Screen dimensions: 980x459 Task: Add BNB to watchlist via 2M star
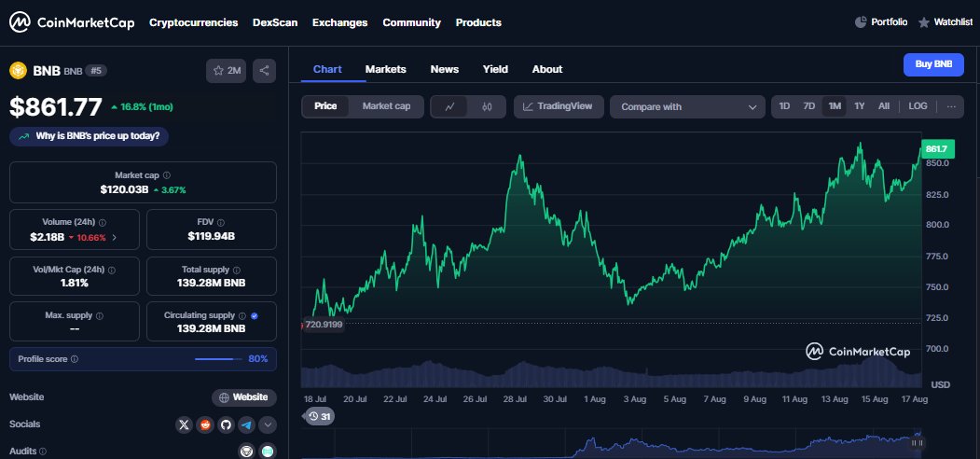(x=227, y=71)
